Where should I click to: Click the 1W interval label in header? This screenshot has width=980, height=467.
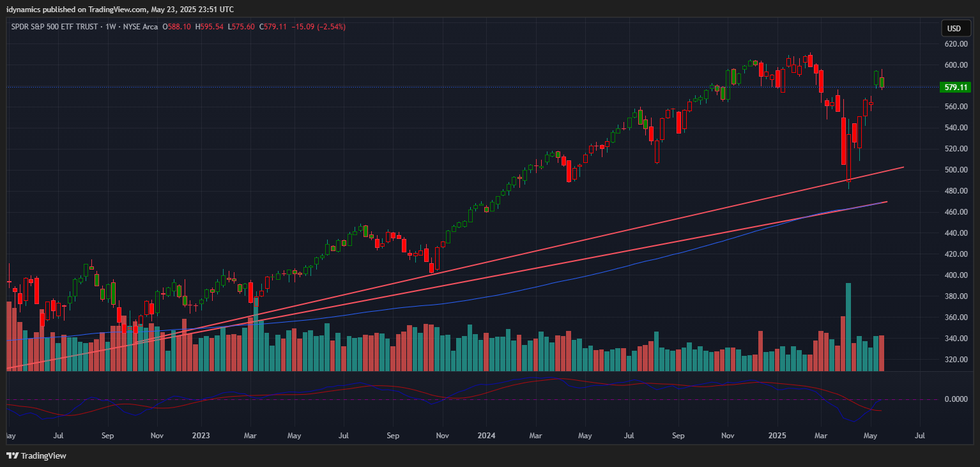point(112,27)
